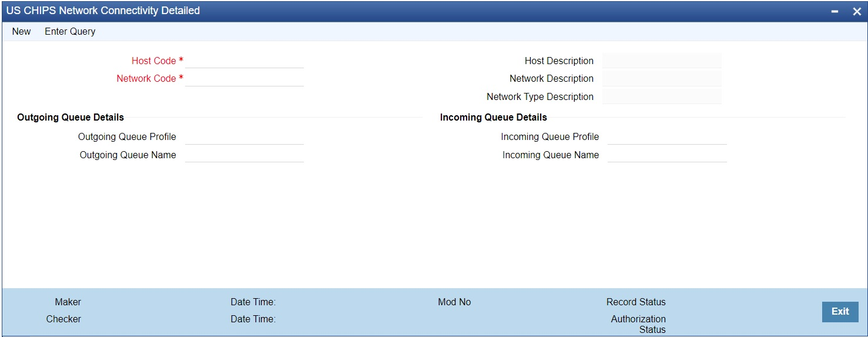Click the Outgoing Queue Name field
The height and width of the screenshot is (337, 868).
click(x=244, y=155)
